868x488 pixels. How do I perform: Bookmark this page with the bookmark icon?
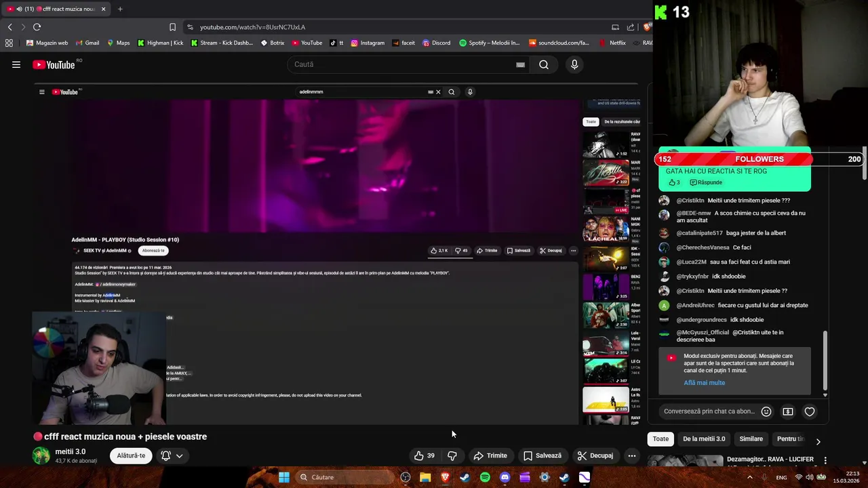172,27
